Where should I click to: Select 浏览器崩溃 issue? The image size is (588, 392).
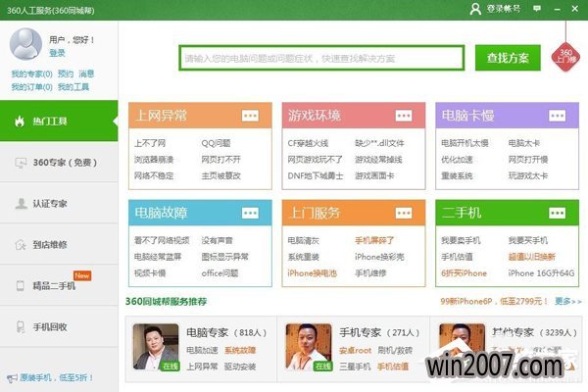click(x=154, y=160)
